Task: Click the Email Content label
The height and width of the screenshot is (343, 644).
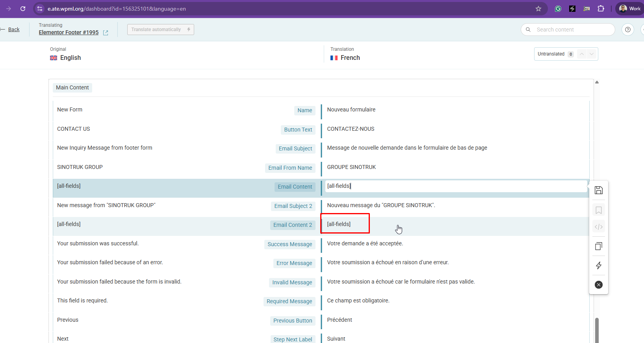Action: click(x=295, y=187)
